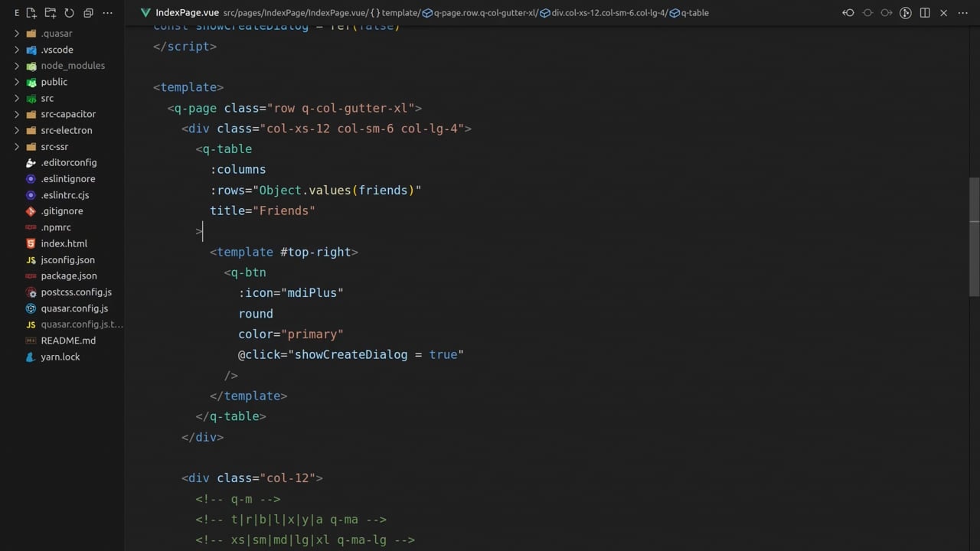Expand the src-ssr folder
The width and height of the screenshot is (980, 551).
(x=17, y=146)
